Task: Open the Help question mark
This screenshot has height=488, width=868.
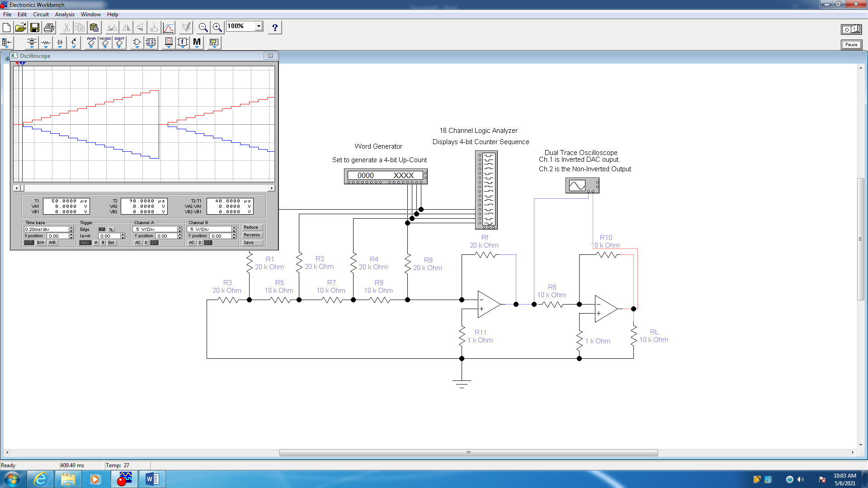Action: pos(275,28)
